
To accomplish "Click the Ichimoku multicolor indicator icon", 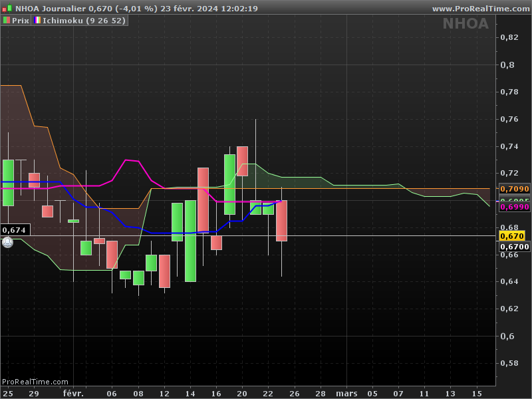I will [37, 21].
